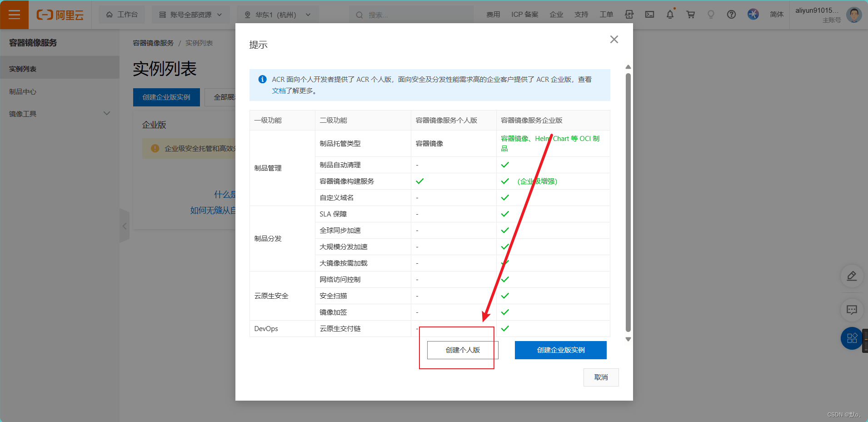Open the shopping cart icon
Screen dimensions: 868x422
(690, 15)
